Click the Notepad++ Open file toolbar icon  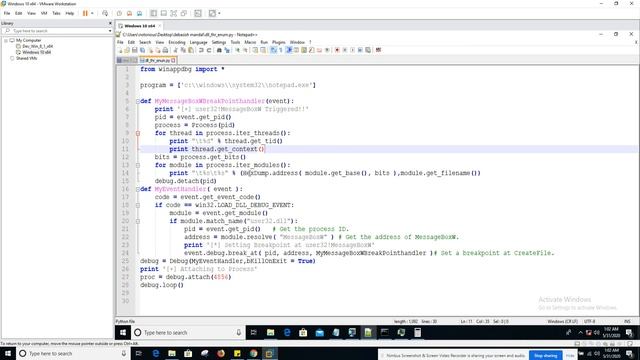pos(127,50)
